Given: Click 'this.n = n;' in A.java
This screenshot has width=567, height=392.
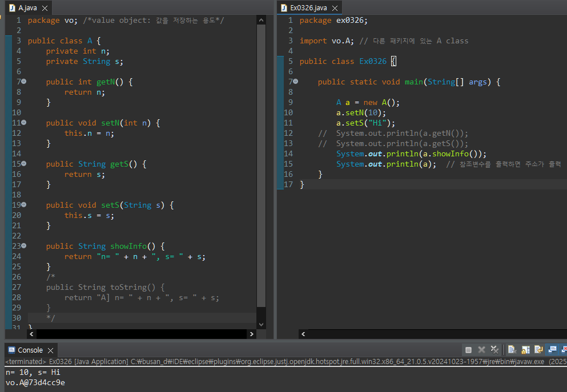Looking at the screenshot, I should pos(89,134).
